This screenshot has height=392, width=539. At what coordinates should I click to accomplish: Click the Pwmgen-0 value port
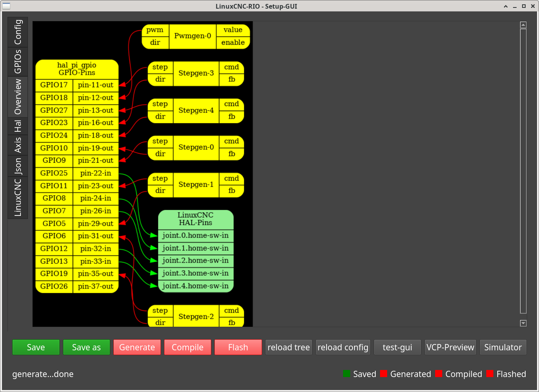click(233, 30)
